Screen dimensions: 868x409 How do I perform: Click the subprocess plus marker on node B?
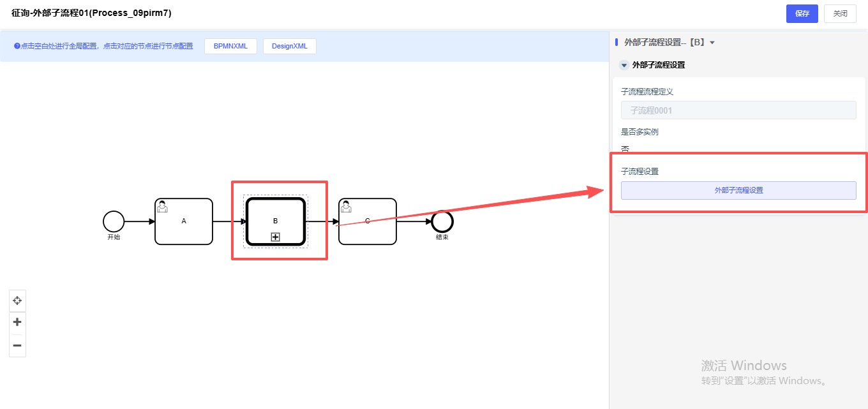point(276,237)
